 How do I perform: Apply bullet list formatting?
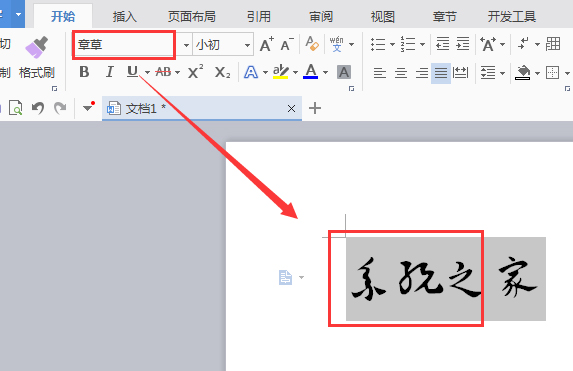378,44
